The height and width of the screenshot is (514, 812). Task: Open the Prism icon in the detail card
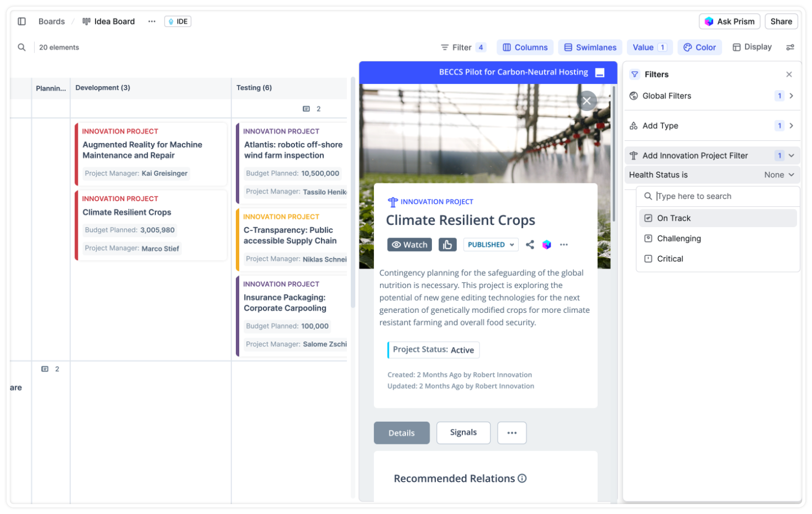pyautogui.click(x=546, y=245)
